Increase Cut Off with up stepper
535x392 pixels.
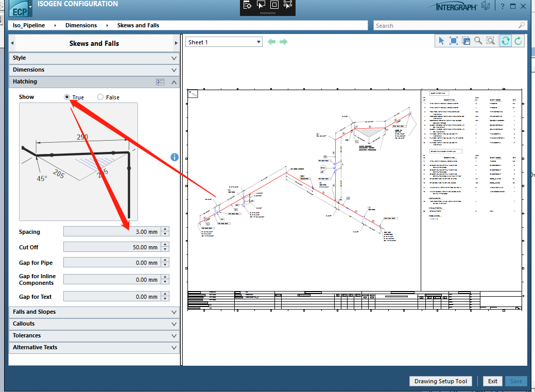pyautogui.click(x=165, y=245)
